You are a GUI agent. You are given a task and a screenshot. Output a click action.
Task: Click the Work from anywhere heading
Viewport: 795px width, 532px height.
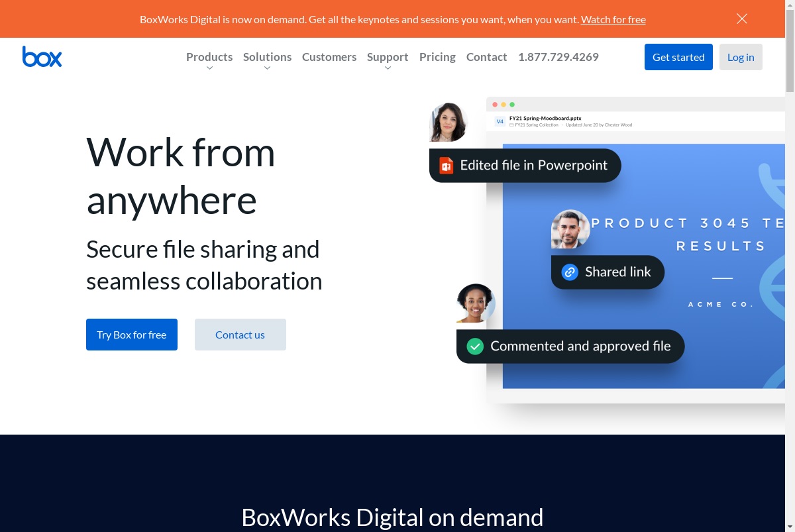(180, 176)
